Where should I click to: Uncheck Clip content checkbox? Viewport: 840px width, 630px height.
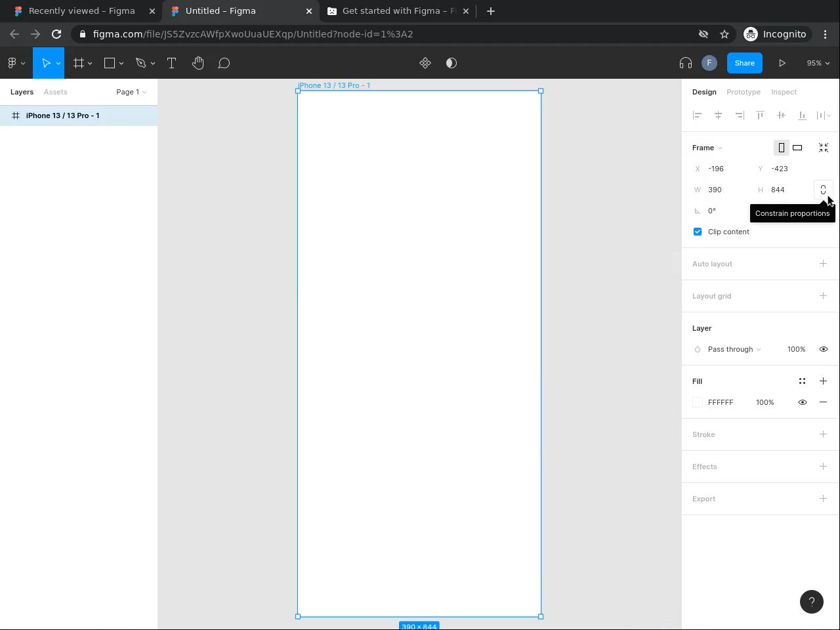[698, 232]
